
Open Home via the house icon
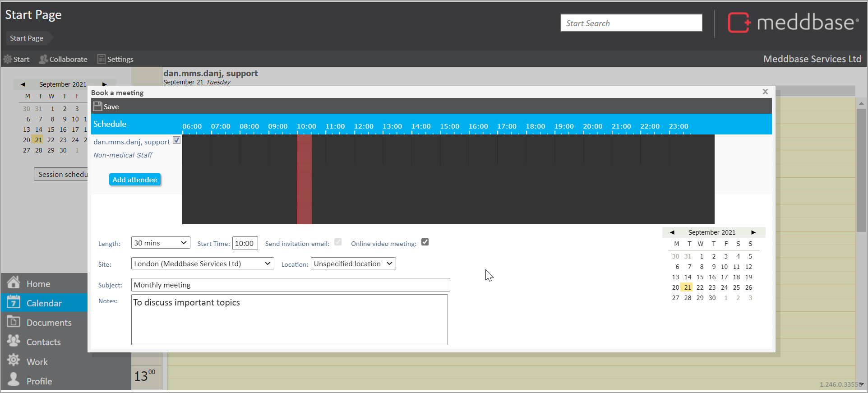pos(14,283)
